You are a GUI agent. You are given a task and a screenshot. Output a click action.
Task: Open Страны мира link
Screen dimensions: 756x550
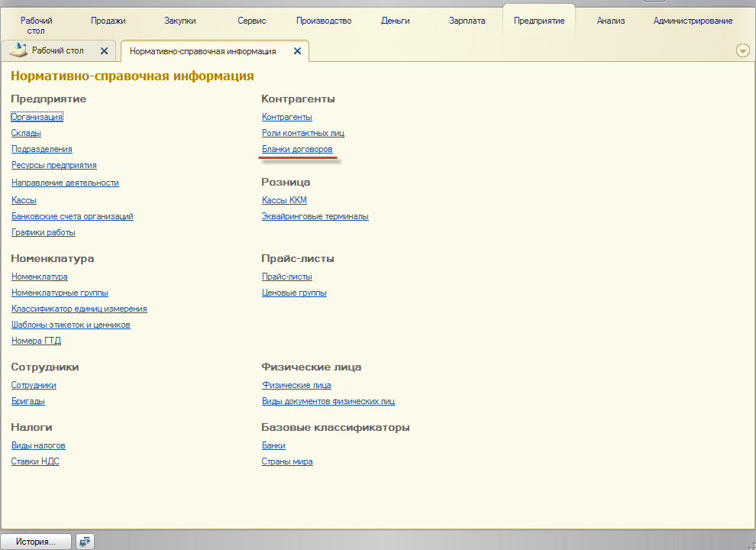click(x=287, y=461)
